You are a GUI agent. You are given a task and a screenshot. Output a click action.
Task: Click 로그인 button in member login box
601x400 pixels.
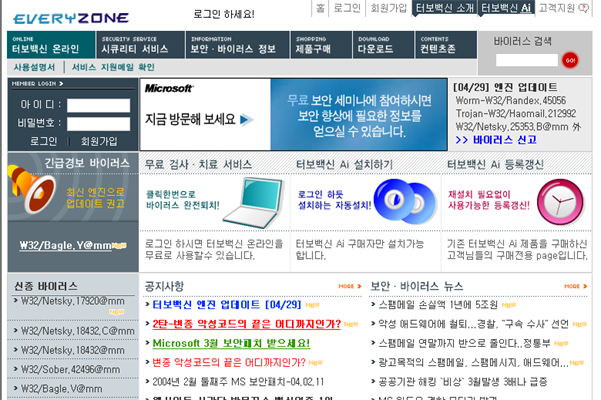(44, 141)
